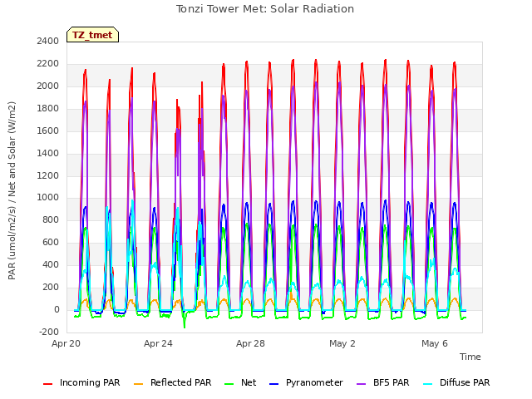Click the 1200 y-axis tick label

(x=48, y=175)
